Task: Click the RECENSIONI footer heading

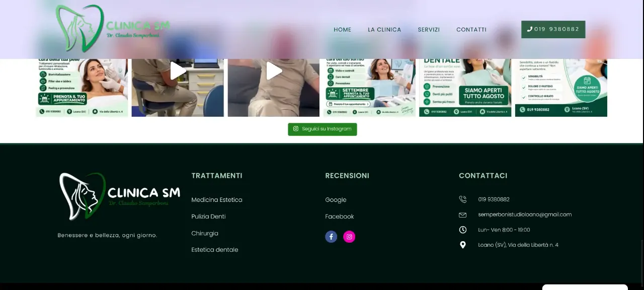Action: 347,176
